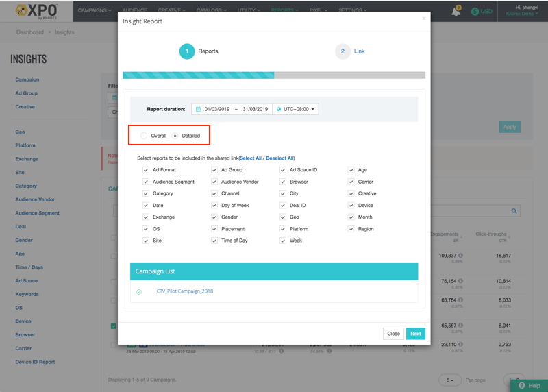Select the Overall radio option

point(144,136)
